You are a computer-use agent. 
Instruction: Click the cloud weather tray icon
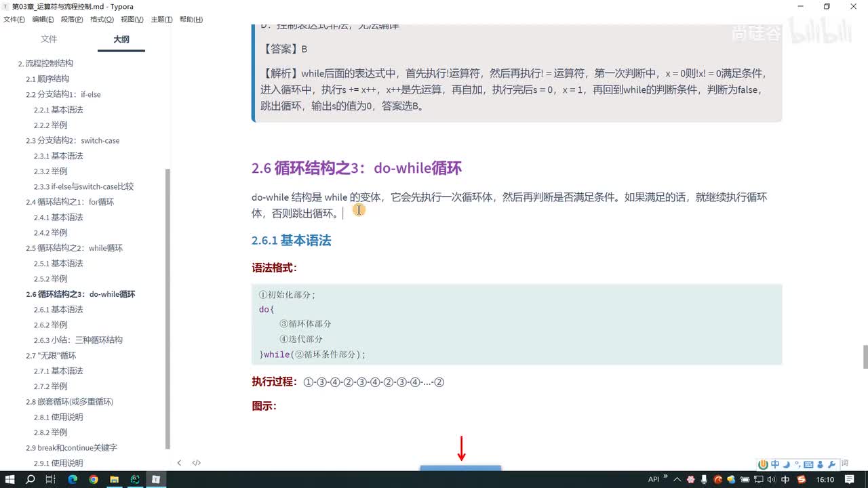point(731,479)
